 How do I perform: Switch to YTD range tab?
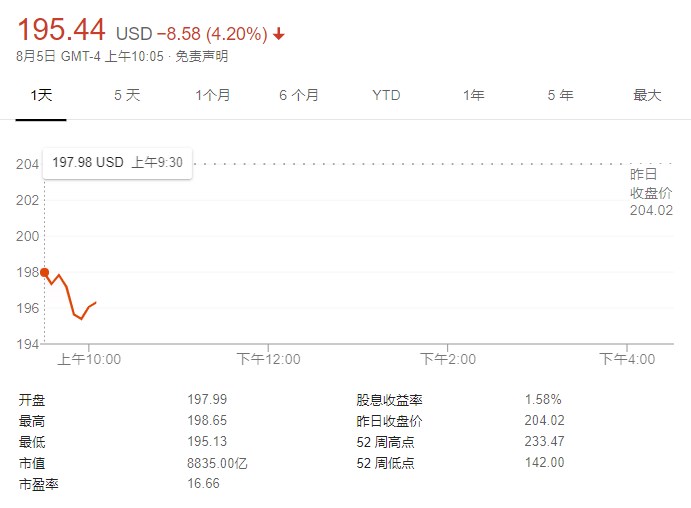pyautogui.click(x=386, y=96)
